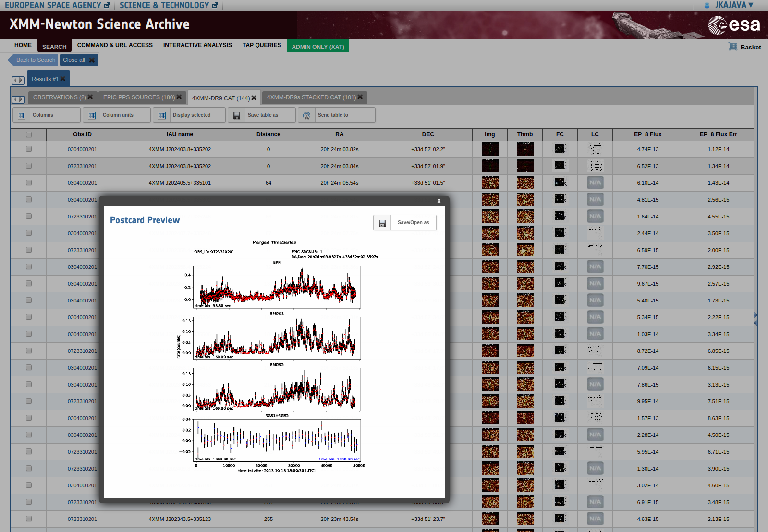Viewport: 768px width, 532px height.
Task: Open COMMAND & URL ACCESS menu
Action: [x=115, y=45]
